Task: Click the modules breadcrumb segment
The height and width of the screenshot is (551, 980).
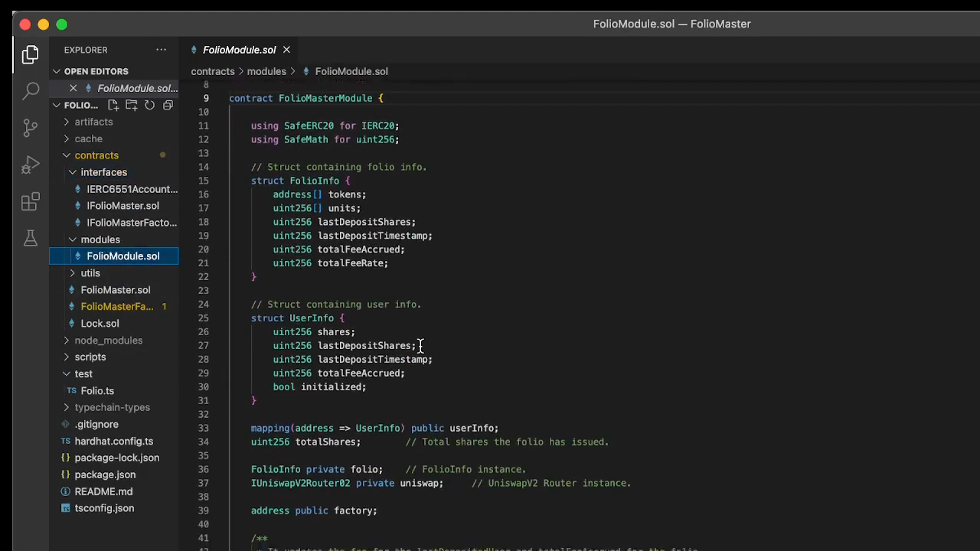Action: (x=266, y=71)
